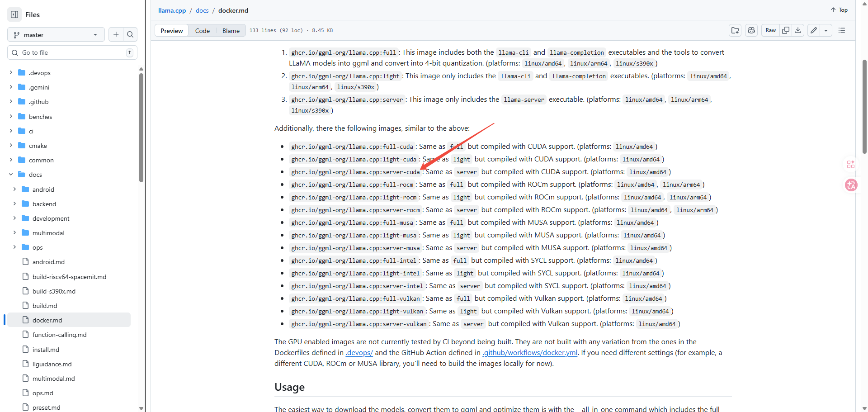Click the cmake folder icon
This screenshot has height=412, width=868.
click(x=22, y=145)
